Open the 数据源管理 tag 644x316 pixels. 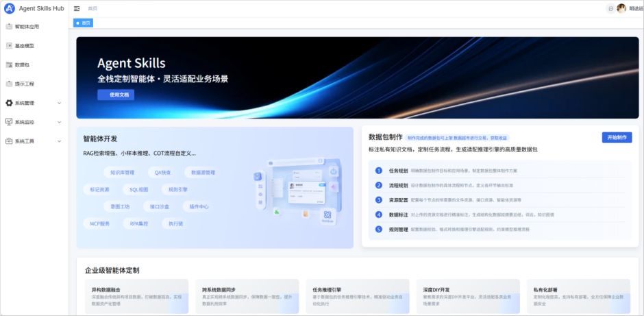[x=203, y=173]
